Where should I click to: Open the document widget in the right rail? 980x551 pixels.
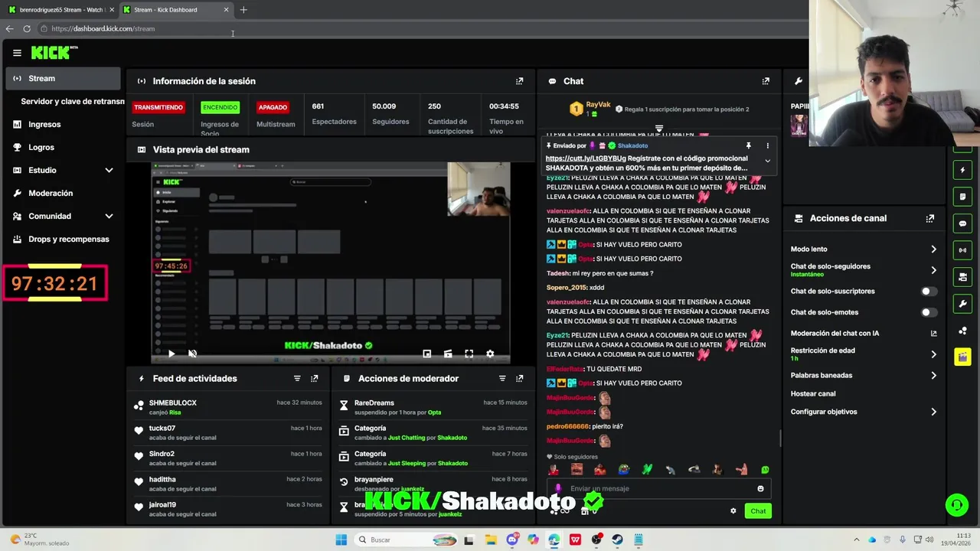962,197
